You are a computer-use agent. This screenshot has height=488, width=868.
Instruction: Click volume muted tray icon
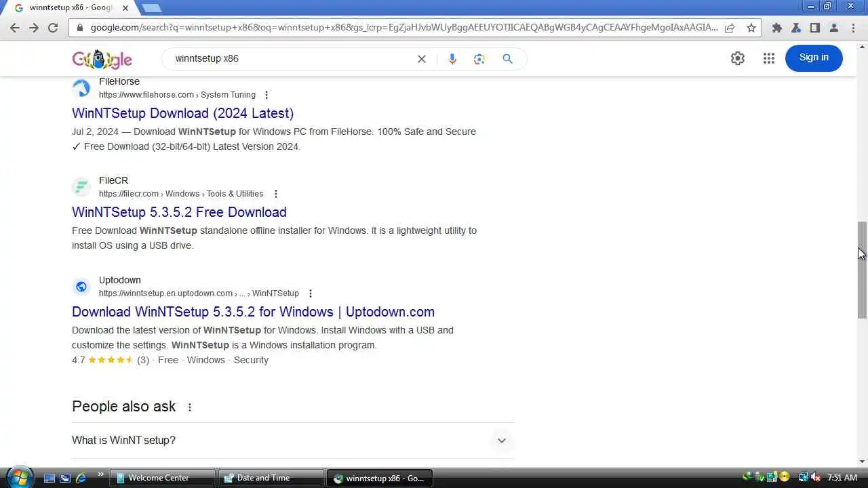click(x=816, y=478)
